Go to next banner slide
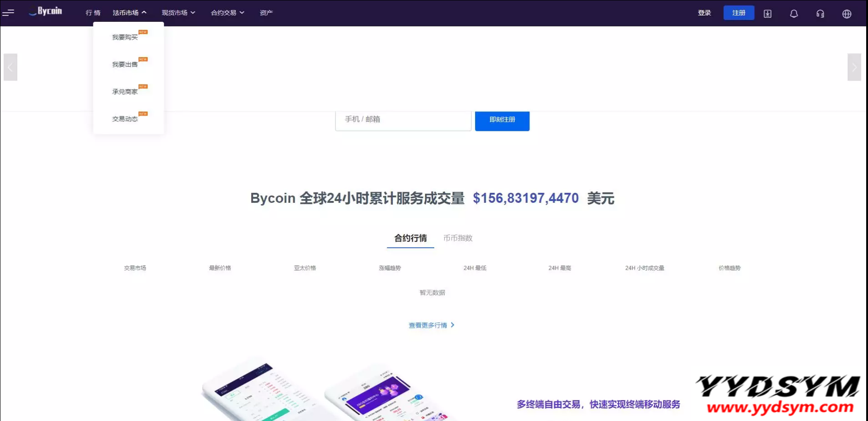 pos(854,67)
